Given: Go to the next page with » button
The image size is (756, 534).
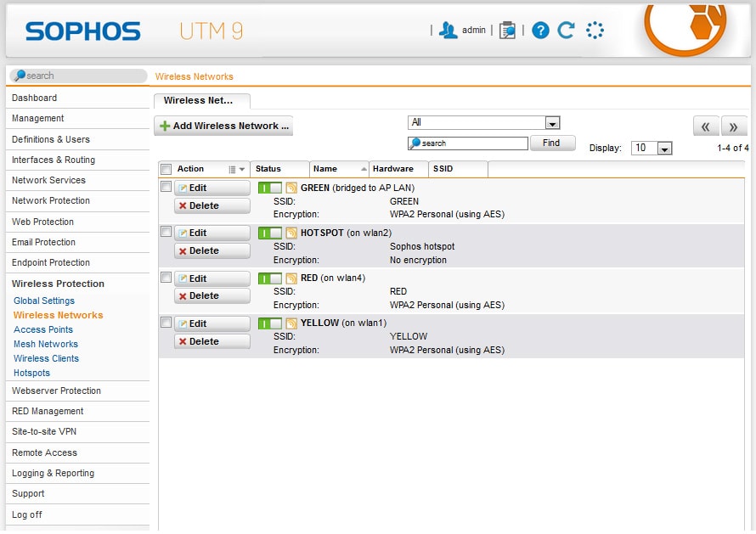Looking at the screenshot, I should [734, 126].
